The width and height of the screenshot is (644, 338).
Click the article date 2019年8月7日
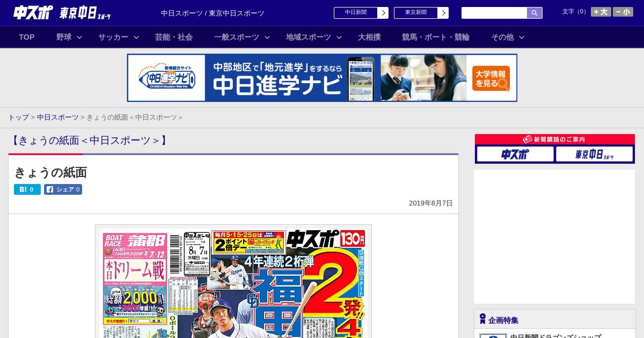pyautogui.click(x=431, y=203)
